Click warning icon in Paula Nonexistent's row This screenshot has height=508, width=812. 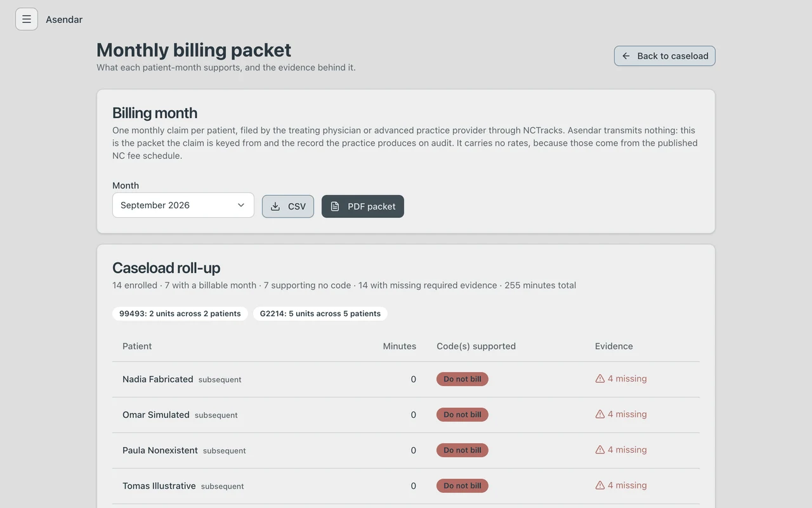[x=600, y=450]
